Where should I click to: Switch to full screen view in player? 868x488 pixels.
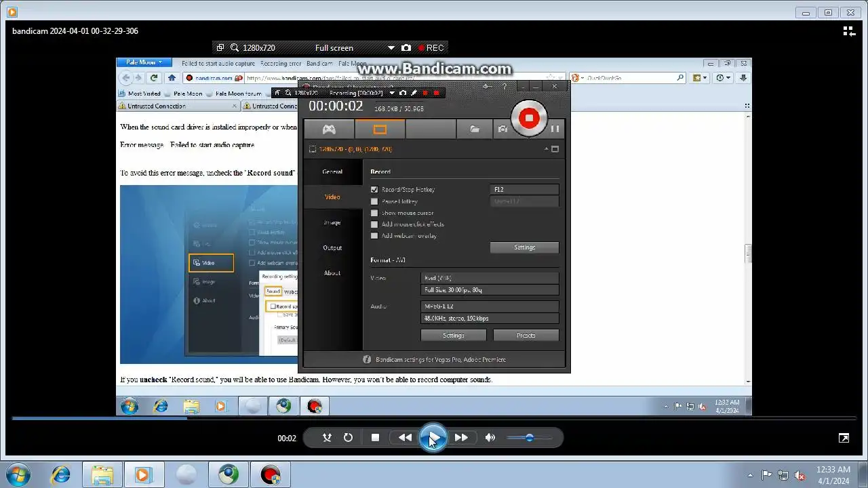(x=844, y=438)
